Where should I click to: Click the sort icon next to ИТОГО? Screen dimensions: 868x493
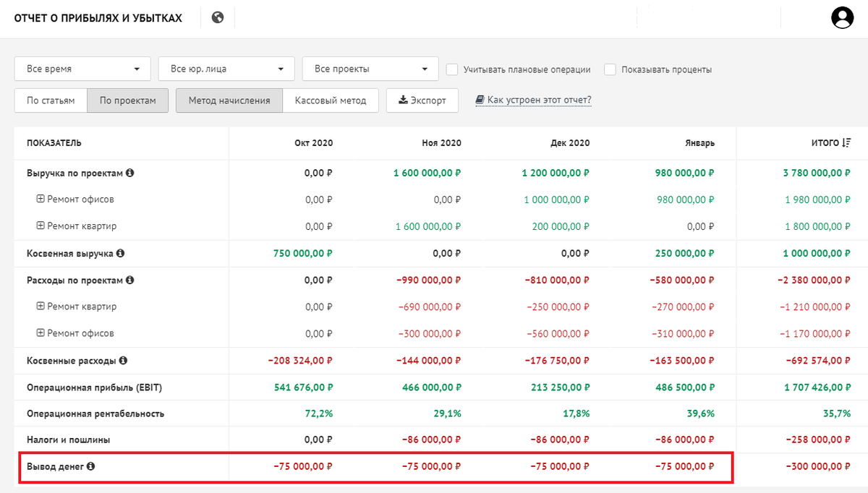coord(846,143)
